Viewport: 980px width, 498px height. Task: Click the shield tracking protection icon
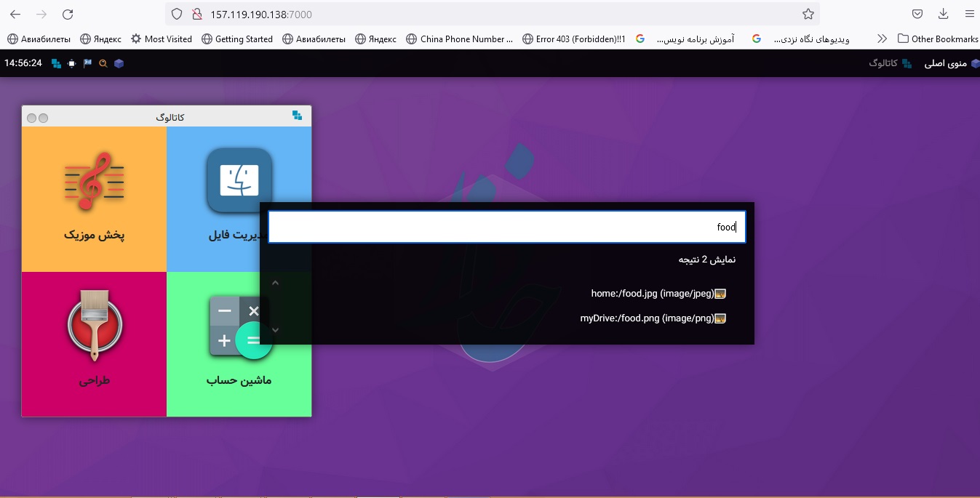click(x=176, y=14)
